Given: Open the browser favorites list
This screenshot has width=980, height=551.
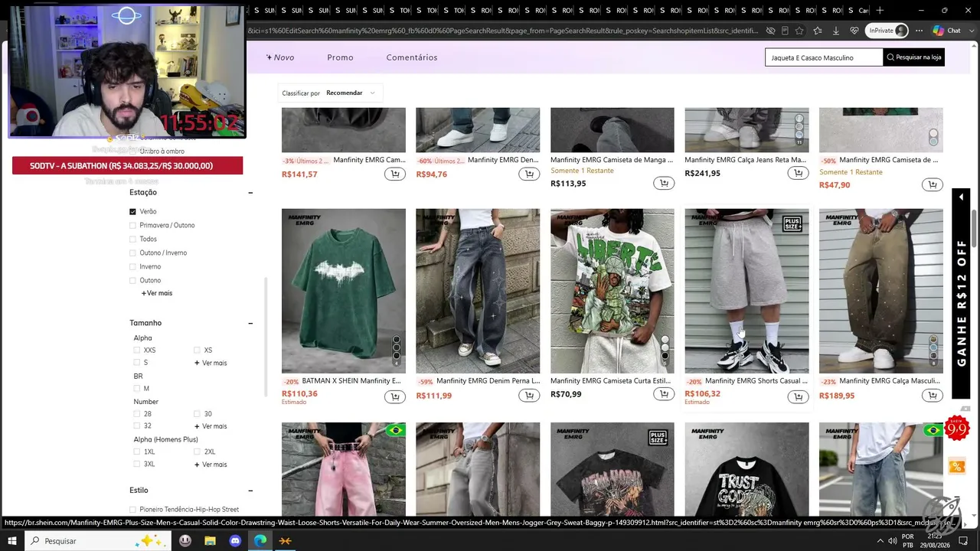Looking at the screenshot, I should 818,31.
